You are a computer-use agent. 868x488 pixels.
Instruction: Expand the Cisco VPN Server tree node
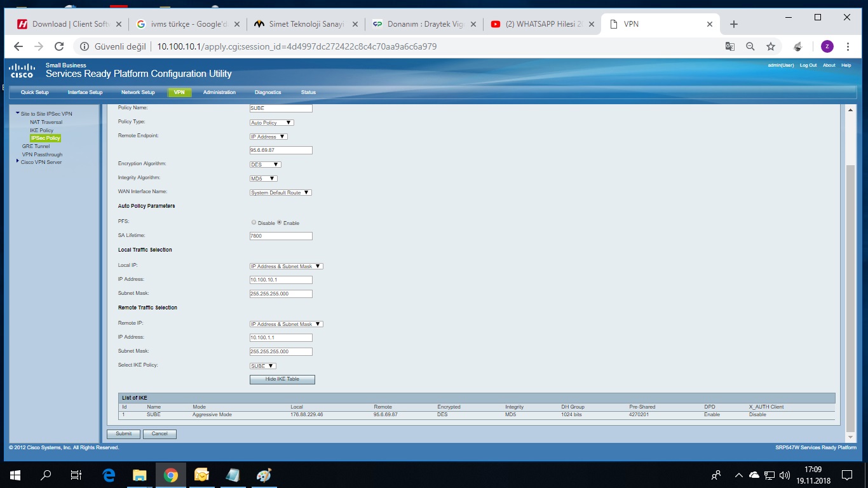pyautogui.click(x=18, y=161)
